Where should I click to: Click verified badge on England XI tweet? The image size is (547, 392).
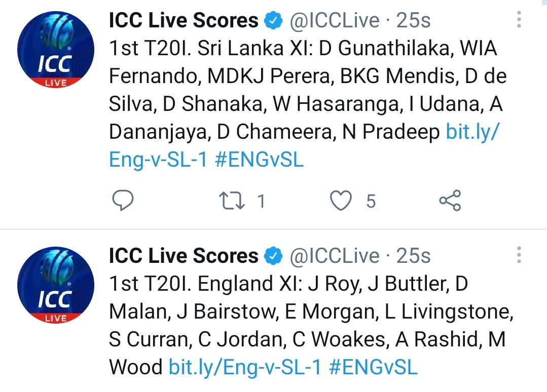[x=274, y=256]
